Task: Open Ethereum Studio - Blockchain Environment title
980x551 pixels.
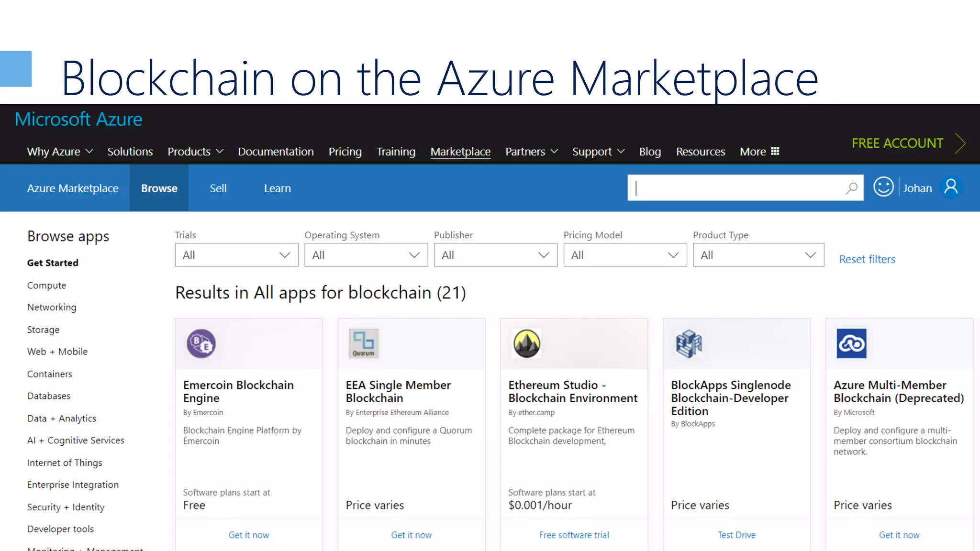Action: coord(573,391)
